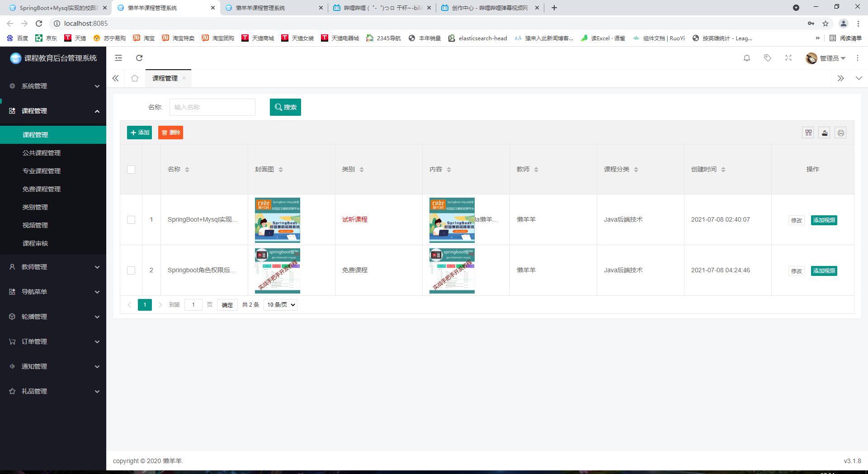868x474 pixels.
Task: Sort by 内容 column sort arrows
Action: tap(449, 170)
